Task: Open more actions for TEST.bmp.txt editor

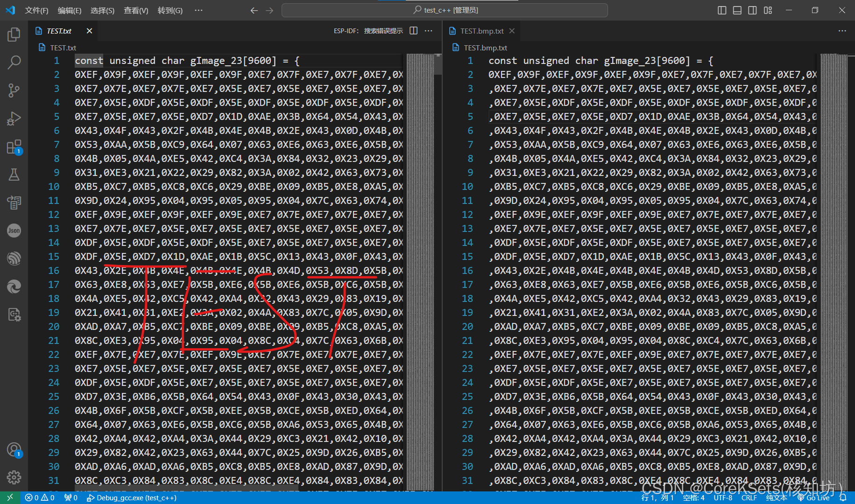Action: point(842,30)
